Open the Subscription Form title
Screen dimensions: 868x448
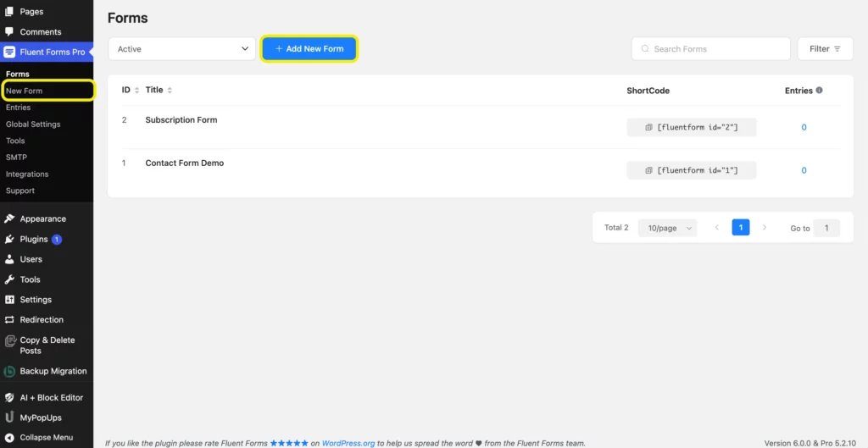pos(181,120)
